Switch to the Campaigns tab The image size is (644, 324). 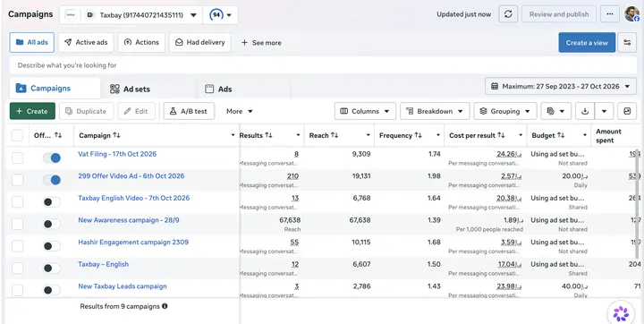(x=55, y=88)
